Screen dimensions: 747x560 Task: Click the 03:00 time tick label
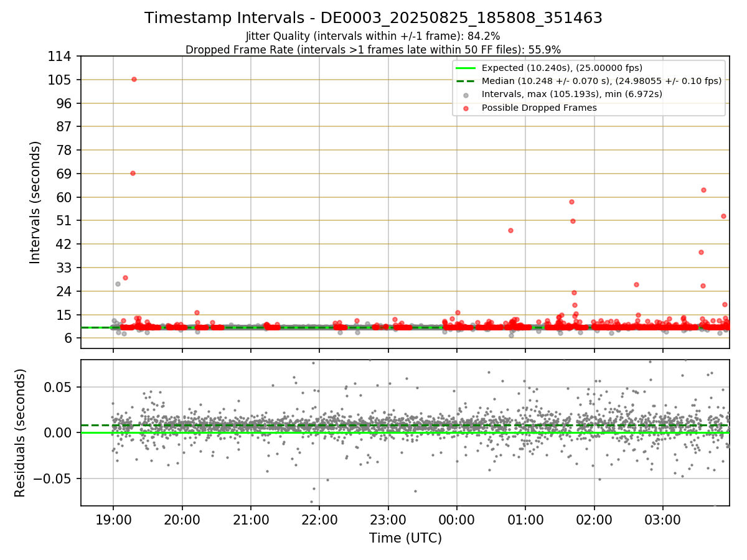coord(662,519)
